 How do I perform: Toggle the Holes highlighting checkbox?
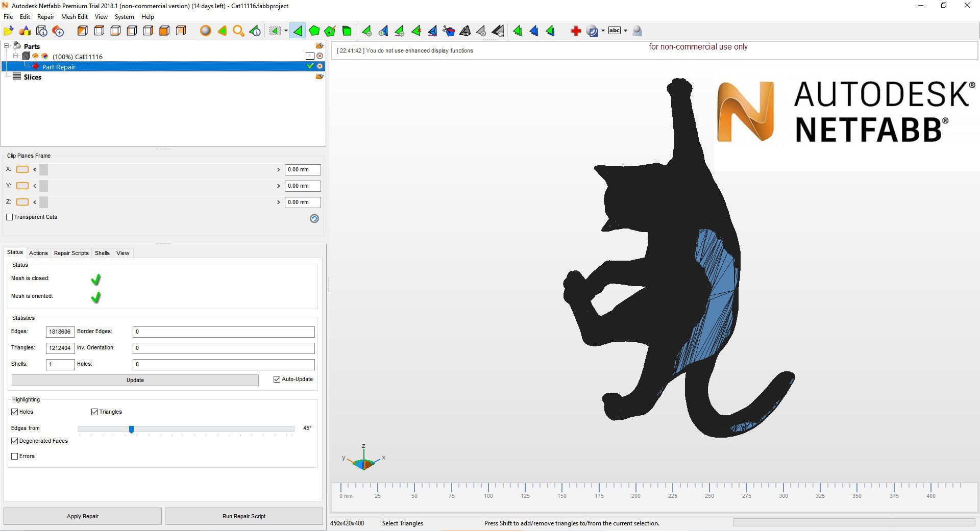[14, 412]
